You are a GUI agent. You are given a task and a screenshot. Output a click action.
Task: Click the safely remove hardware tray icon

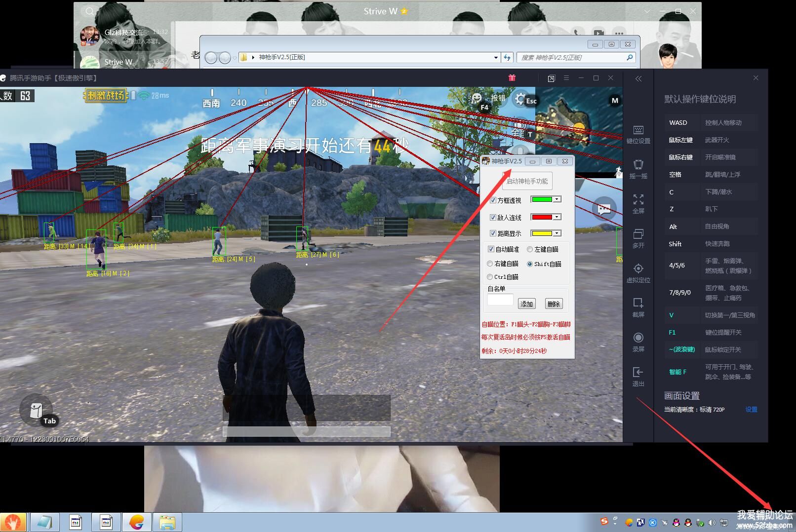[x=700, y=523]
